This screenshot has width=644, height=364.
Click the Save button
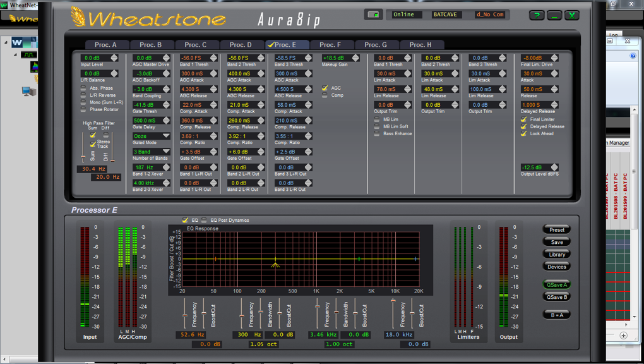pyautogui.click(x=557, y=242)
